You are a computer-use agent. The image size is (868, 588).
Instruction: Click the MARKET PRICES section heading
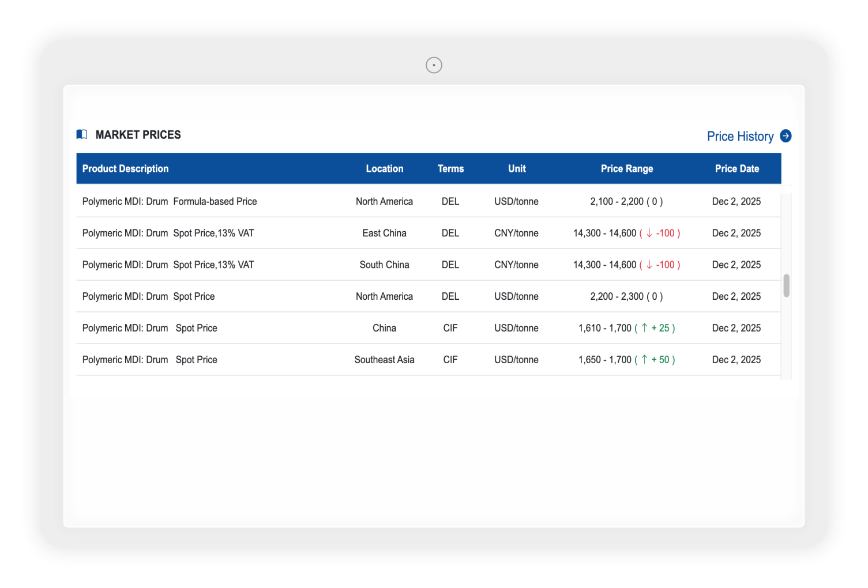[138, 135]
